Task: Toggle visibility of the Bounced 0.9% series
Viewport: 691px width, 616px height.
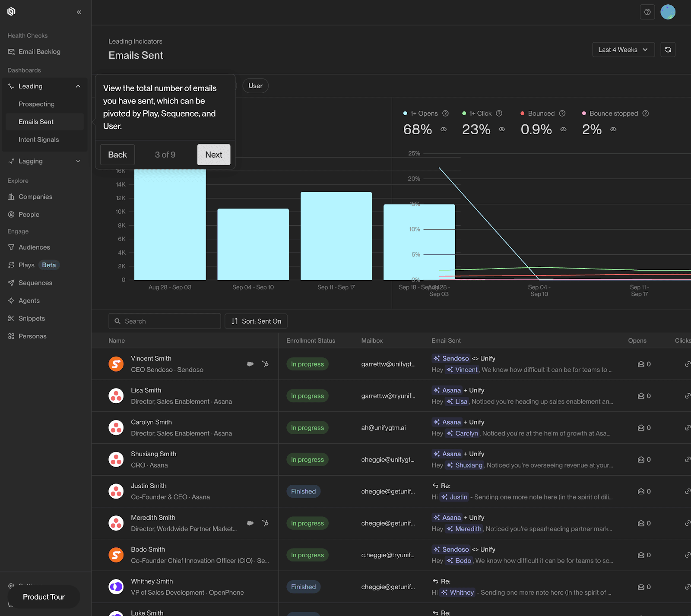Action: click(x=564, y=129)
